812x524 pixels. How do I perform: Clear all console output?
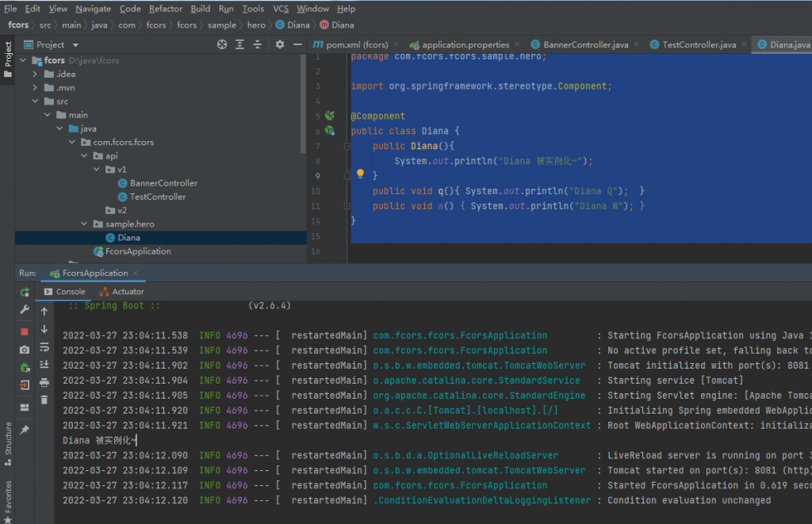(44, 400)
